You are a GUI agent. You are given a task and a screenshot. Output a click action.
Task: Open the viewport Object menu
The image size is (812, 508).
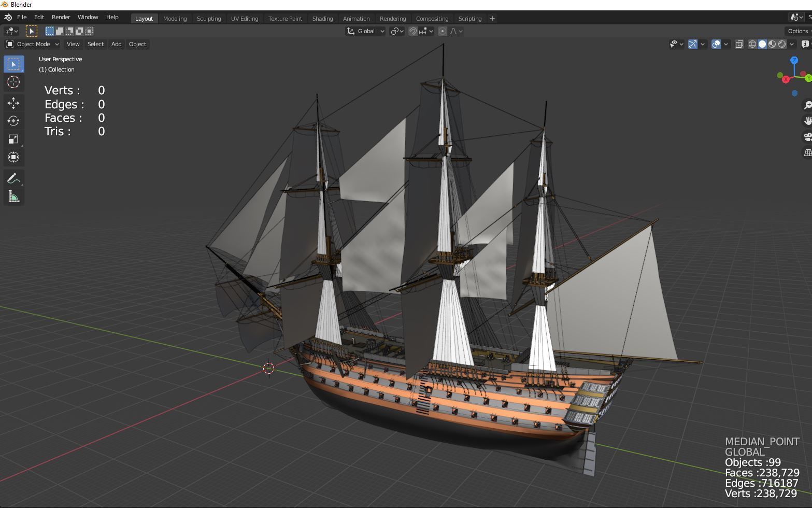click(137, 44)
